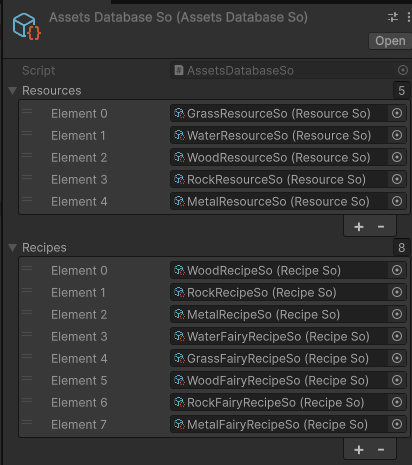Image resolution: width=412 pixels, height=465 pixels.
Task: Click object picker for MetalFairyRecipeSo
Action: 397,424
